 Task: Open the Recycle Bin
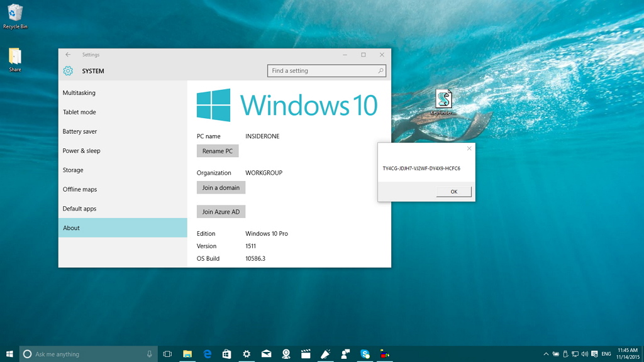14,14
